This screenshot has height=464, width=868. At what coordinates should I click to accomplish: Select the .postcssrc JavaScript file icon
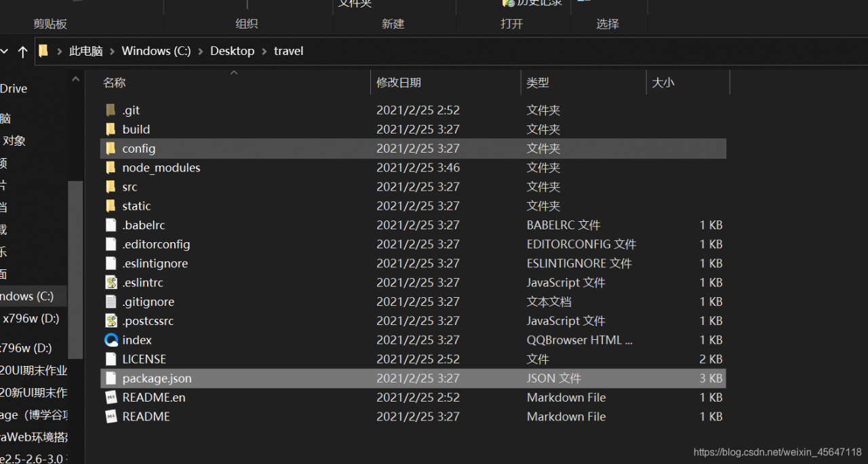[111, 321]
